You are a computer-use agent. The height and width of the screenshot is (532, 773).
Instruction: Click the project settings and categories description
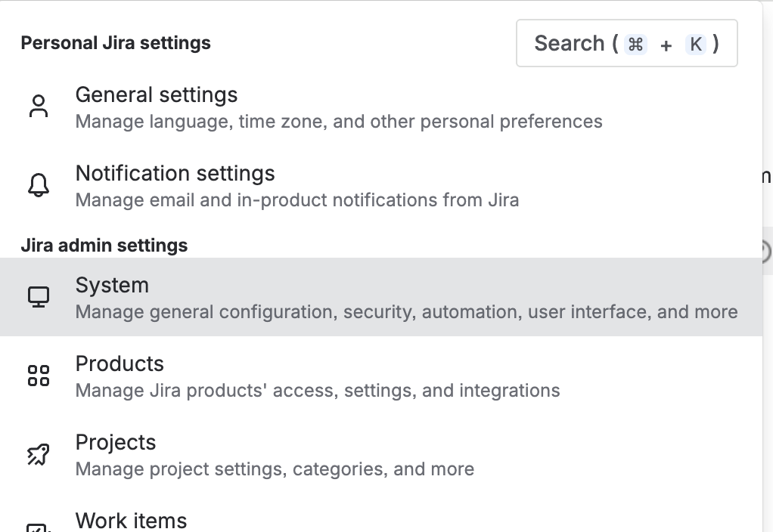point(275,469)
